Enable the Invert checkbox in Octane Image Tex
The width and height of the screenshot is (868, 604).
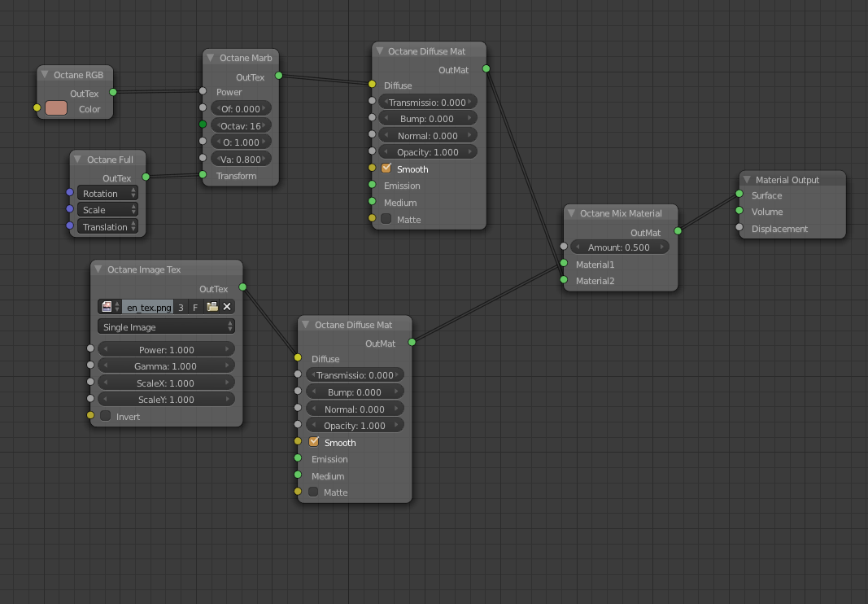pyautogui.click(x=106, y=416)
